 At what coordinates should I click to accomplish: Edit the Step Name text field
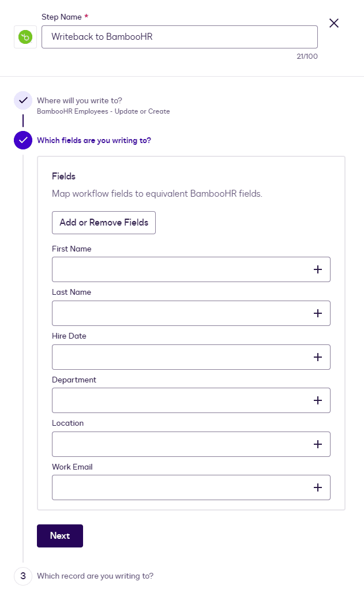click(179, 37)
